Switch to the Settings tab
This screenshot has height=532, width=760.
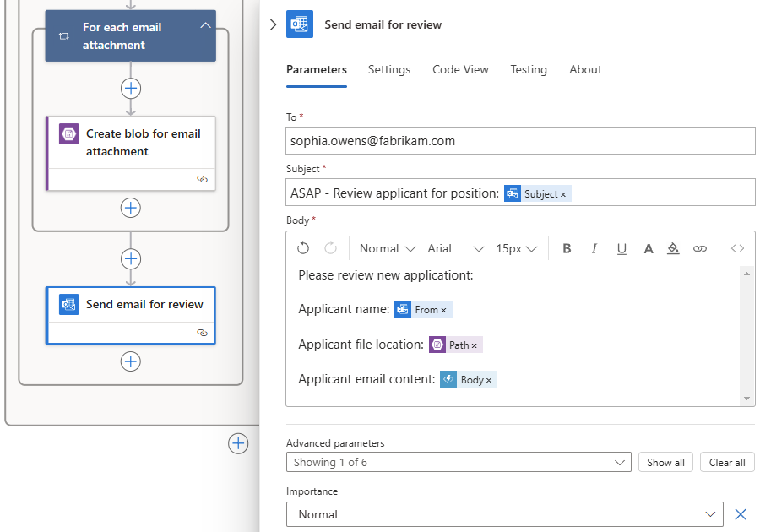tap(389, 69)
